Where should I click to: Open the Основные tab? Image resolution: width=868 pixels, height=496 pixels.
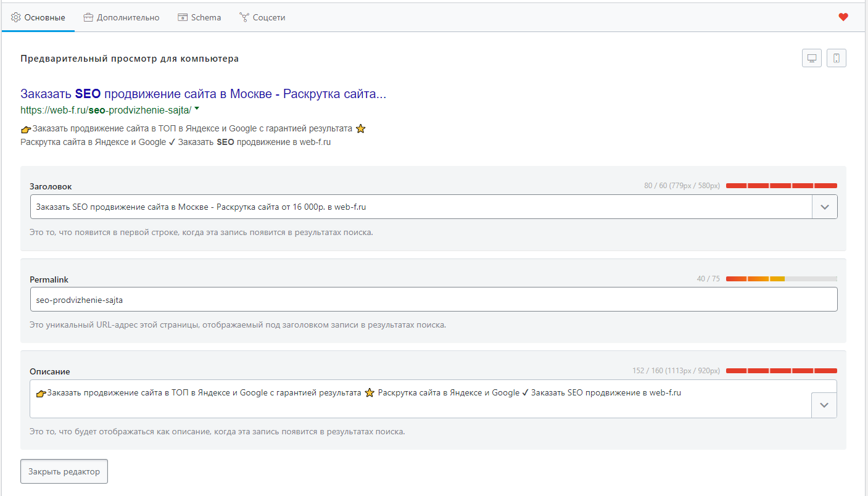(x=38, y=17)
